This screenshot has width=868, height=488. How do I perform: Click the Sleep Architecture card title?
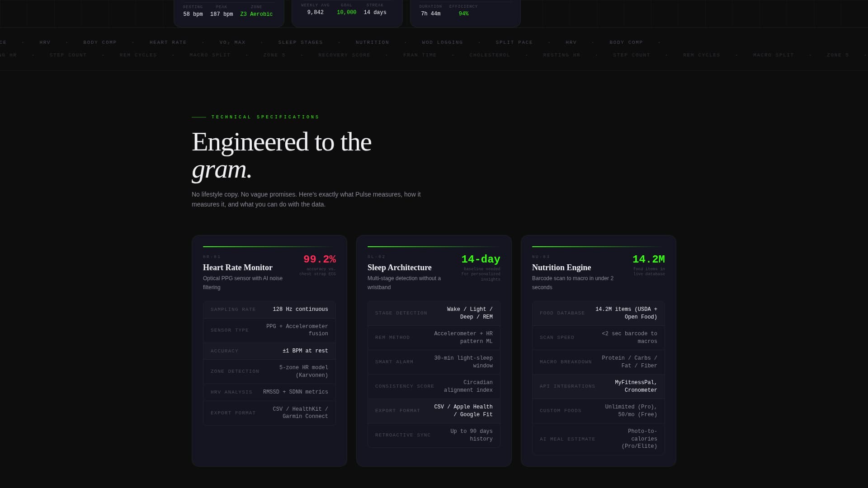pyautogui.click(x=400, y=267)
